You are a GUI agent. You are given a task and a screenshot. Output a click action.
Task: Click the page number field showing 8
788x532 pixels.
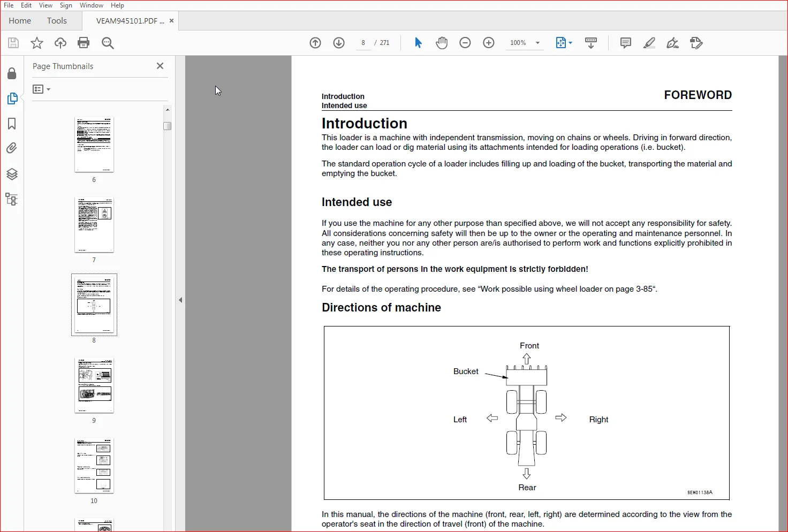(363, 43)
